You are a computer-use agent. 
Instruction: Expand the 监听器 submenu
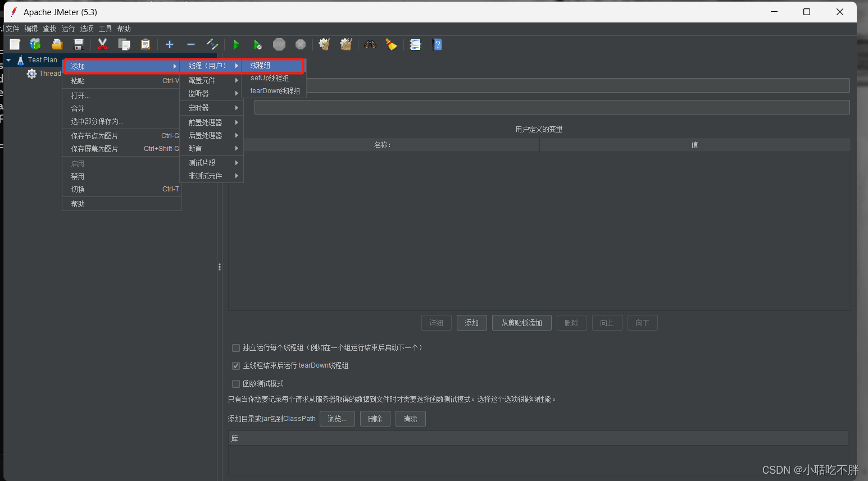212,94
